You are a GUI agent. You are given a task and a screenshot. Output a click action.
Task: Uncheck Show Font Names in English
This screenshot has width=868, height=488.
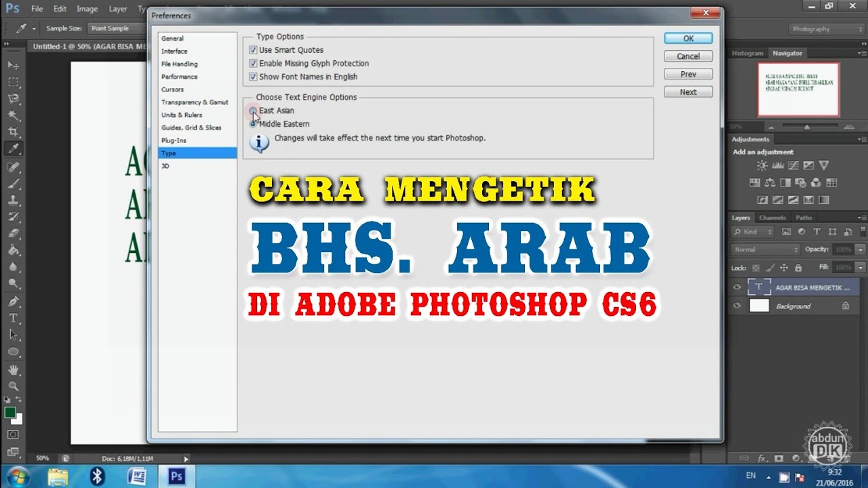(253, 77)
